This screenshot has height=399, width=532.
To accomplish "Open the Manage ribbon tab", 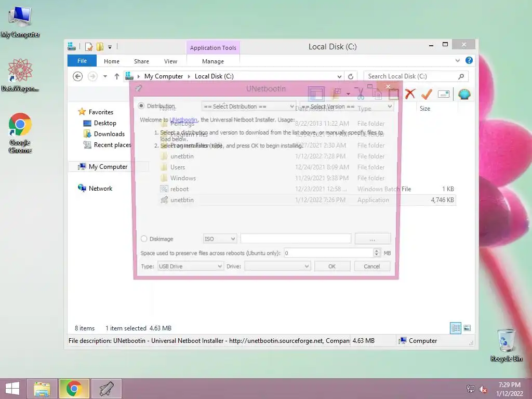I will [213, 61].
